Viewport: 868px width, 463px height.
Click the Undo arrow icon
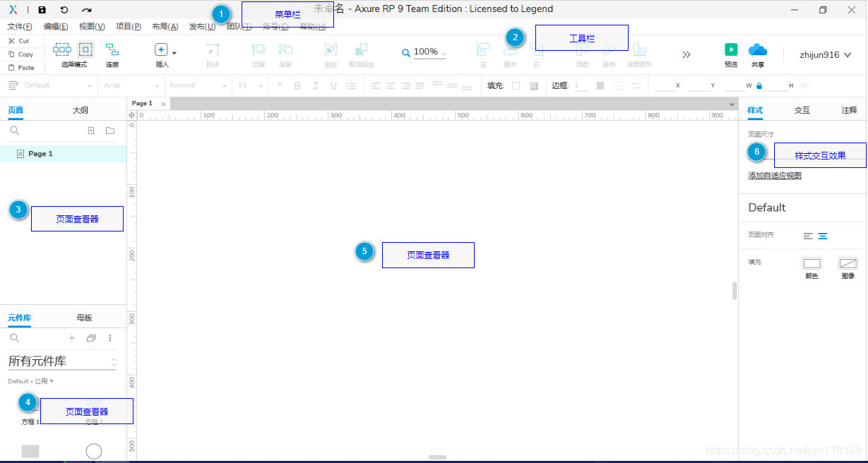click(64, 10)
